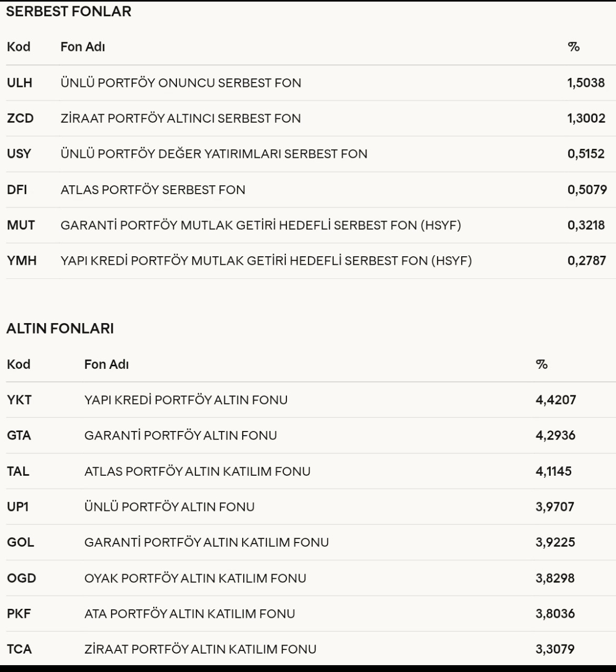The image size is (616, 672).
Task: Select ZİRAAT PORTFÖY ALTINCI SERBEST FON row
Action: pyautogui.click(x=181, y=118)
